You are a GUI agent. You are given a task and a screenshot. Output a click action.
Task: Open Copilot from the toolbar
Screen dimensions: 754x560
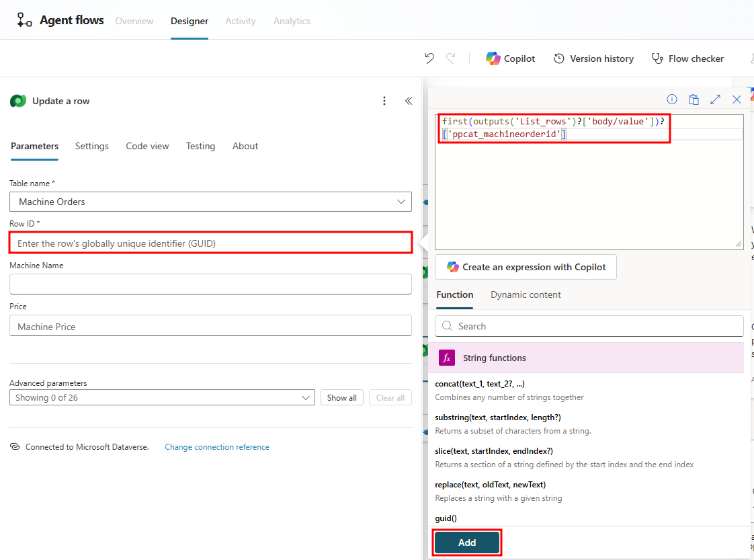tap(510, 58)
